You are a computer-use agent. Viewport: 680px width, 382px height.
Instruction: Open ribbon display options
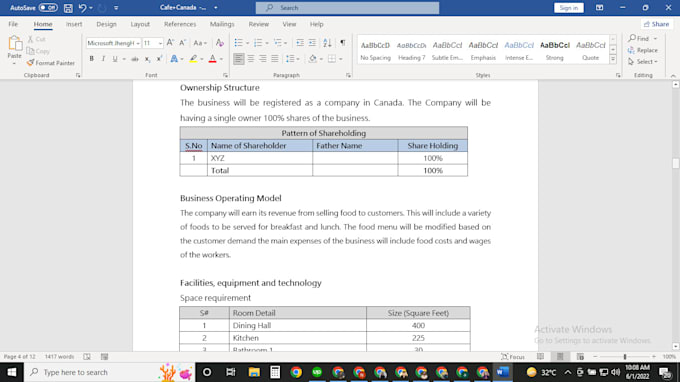point(599,8)
